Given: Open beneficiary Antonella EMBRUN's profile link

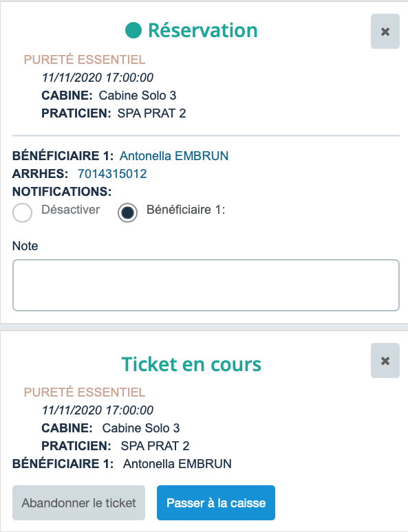Looking at the screenshot, I should (x=174, y=156).
